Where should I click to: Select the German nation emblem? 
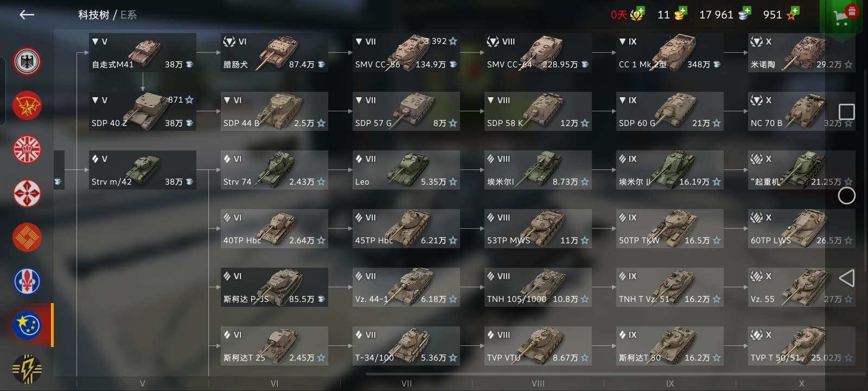click(x=27, y=61)
